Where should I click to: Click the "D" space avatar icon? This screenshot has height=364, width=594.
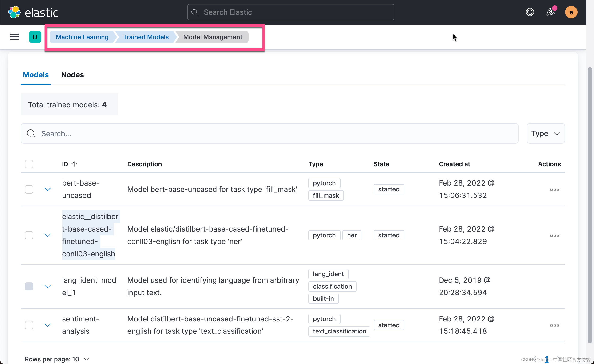click(x=35, y=37)
